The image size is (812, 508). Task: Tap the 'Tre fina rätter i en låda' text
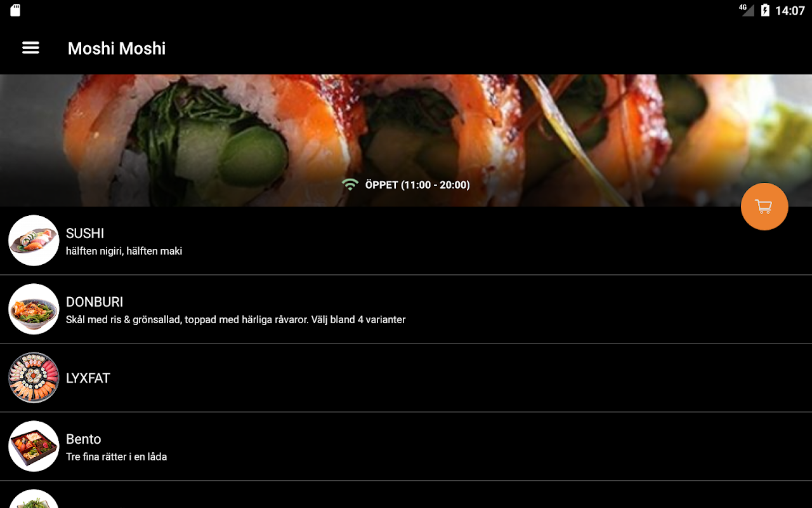117,457
